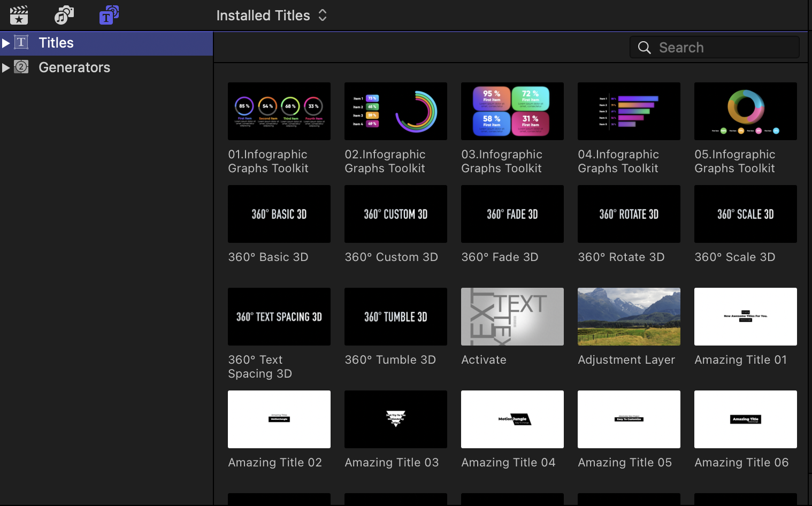Open the Photos and Audio sidebar icon
Image resolution: width=812 pixels, height=506 pixels.
click(x=64, y=15)
